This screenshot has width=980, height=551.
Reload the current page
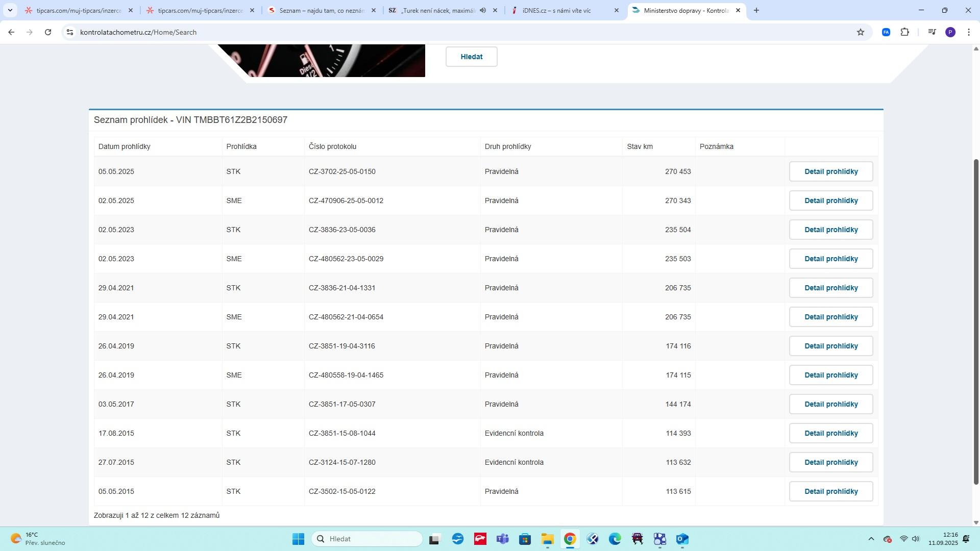[x=48, y=32]
